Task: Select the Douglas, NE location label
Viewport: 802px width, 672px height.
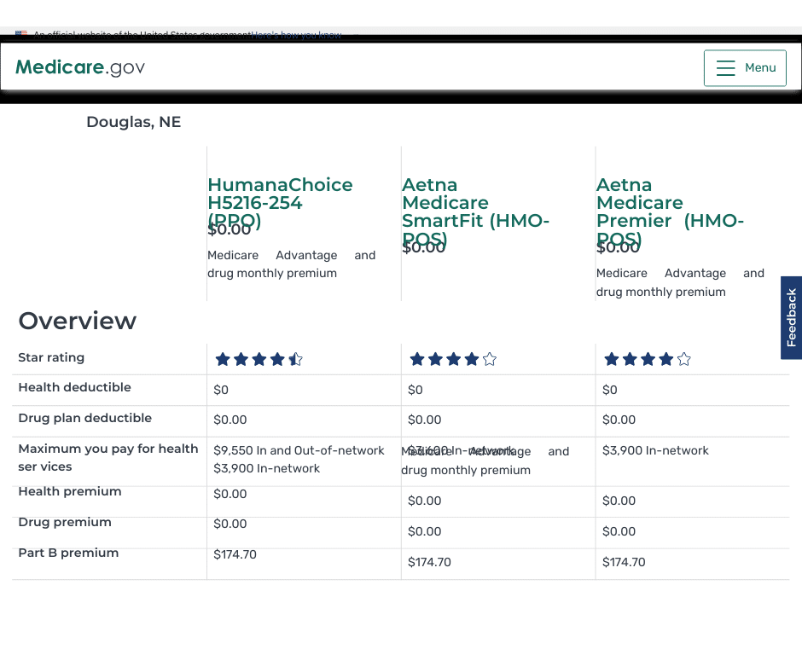Action: 133,122
